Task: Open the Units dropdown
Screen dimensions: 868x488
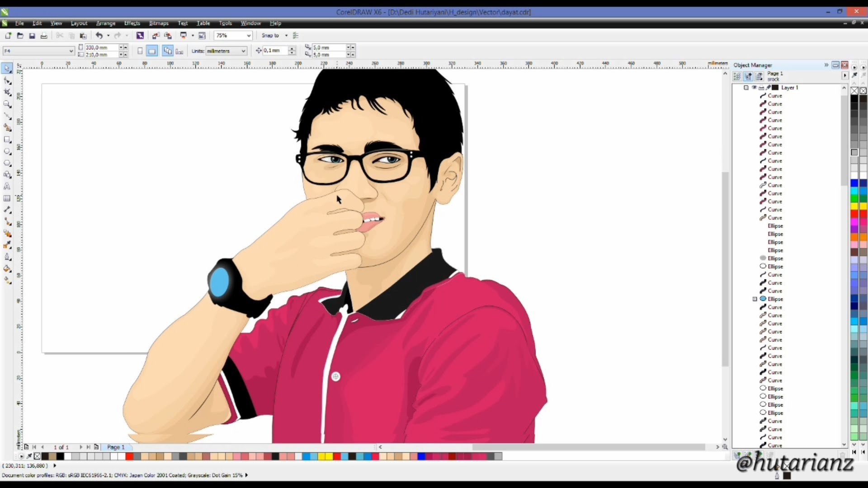Action: coord(243,51)
